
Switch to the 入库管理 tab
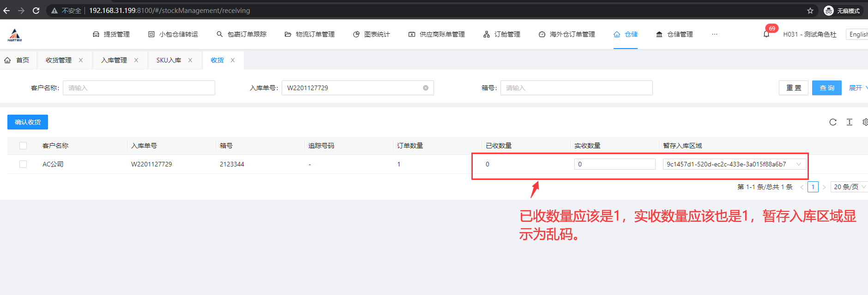(114, 60)
